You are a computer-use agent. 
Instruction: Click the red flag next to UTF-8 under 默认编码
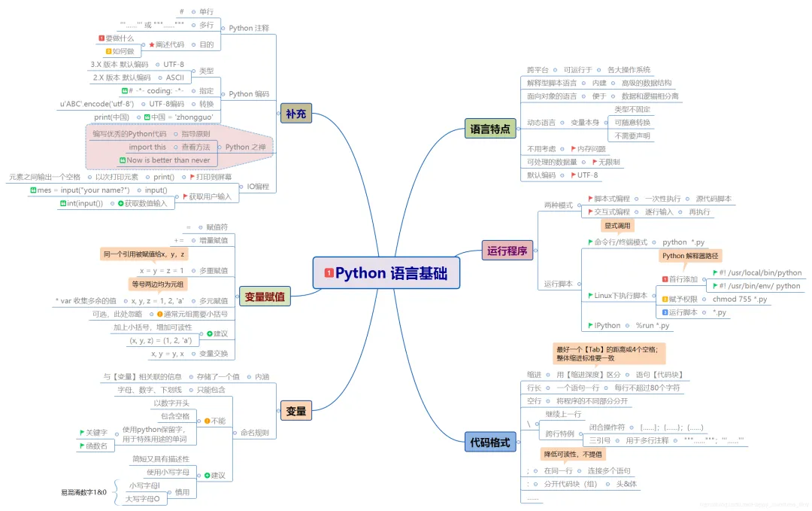(x=573, y=175)
